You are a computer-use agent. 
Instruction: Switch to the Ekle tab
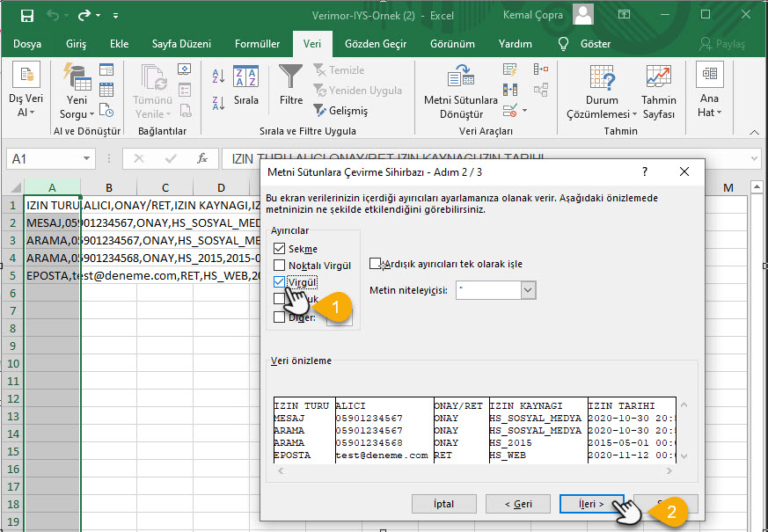click(119, 44)
